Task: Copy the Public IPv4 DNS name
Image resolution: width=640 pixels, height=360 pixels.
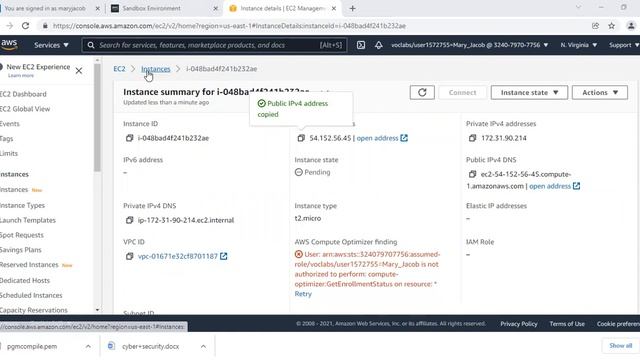Action: click(472, 174)
